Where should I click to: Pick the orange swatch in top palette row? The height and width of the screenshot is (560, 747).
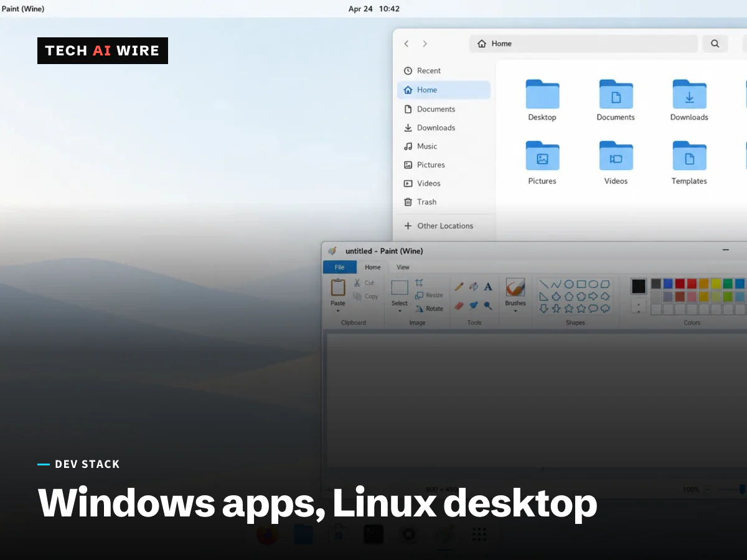click(x=704, y=284)
